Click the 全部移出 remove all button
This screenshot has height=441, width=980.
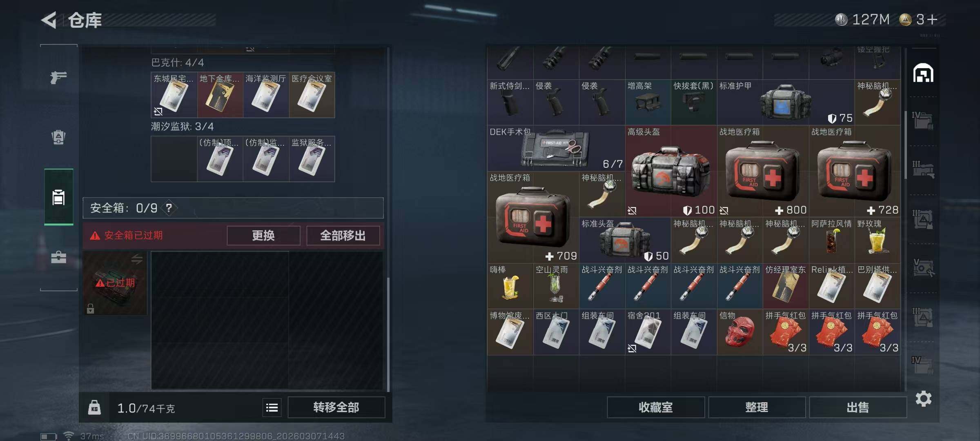pos(343,236)
